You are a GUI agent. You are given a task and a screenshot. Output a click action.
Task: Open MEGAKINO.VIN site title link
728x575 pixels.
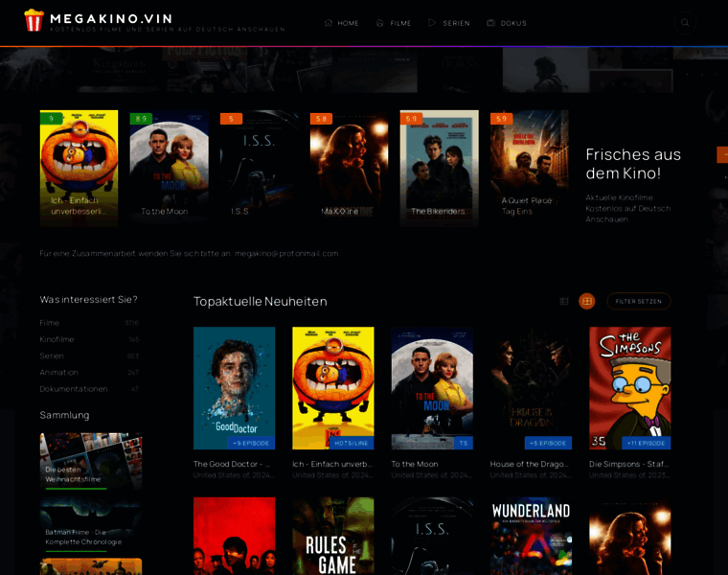point(111,18)
